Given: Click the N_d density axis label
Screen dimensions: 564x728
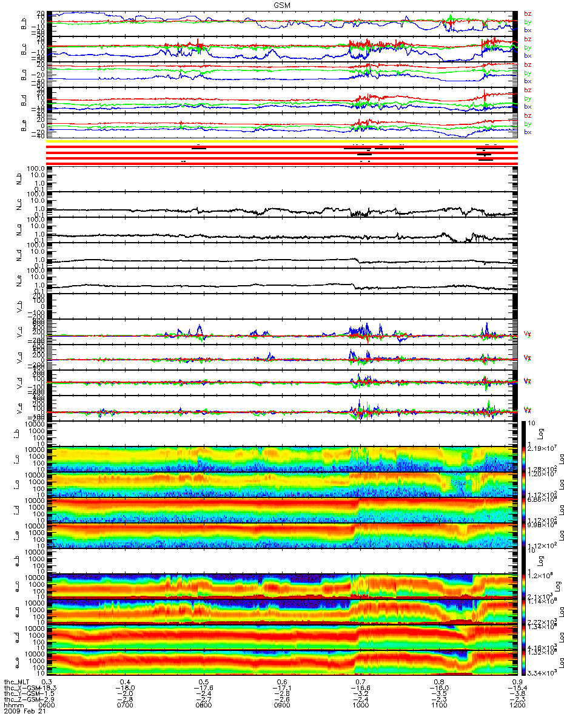Looking at the screenshot, I should 18,255.
